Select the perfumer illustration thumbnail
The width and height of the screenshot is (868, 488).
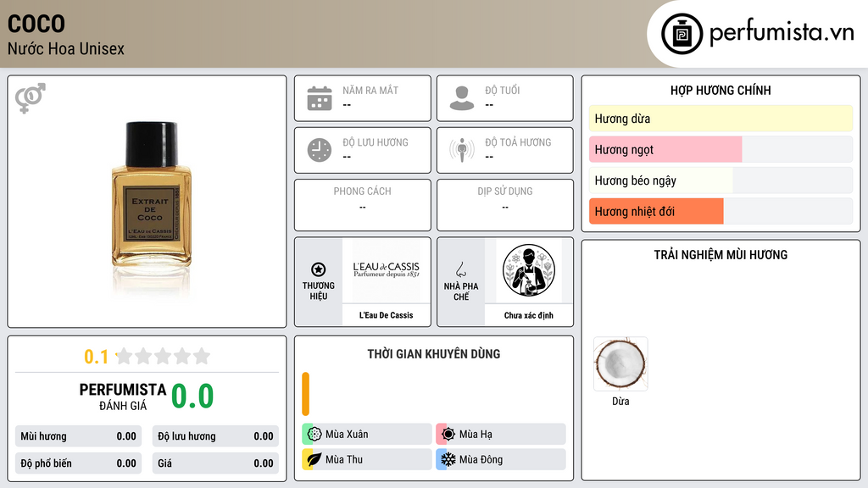pos(529,270)
